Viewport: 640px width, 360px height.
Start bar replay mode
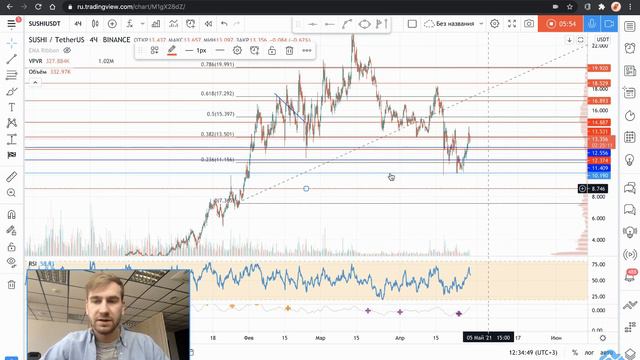coord(208,24)
